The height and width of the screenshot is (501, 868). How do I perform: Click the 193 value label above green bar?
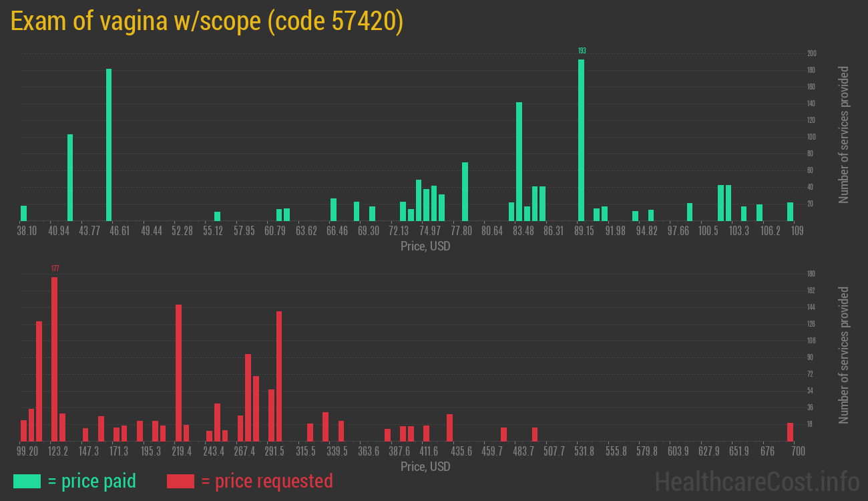coord(582,51)
